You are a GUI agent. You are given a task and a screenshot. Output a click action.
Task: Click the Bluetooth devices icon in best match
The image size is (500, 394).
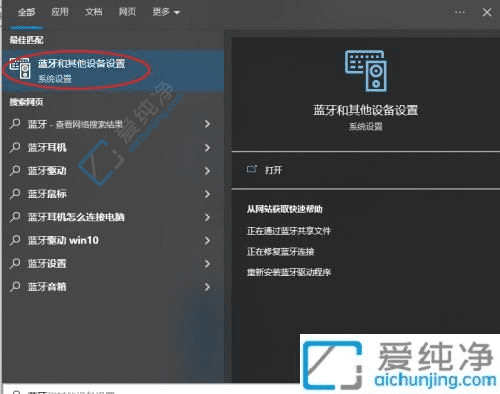click(20, 68)
